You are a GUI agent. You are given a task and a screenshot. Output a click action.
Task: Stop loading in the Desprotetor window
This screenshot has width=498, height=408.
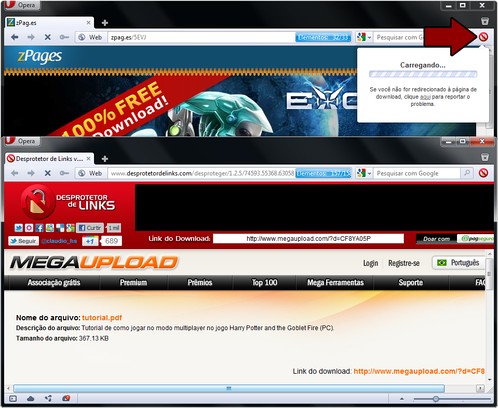(48, 173)
